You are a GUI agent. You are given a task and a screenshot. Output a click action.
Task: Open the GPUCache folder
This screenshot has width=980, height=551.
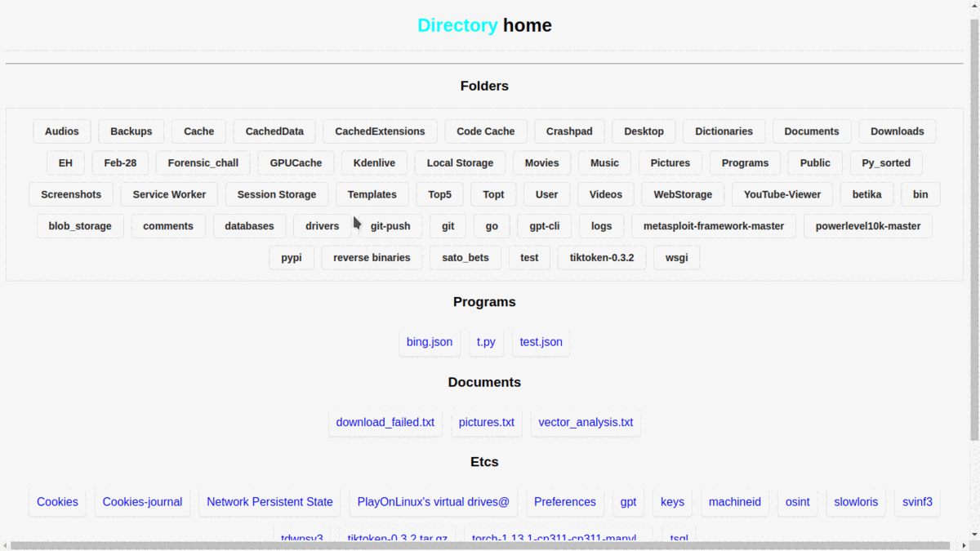tap(296, 163)
